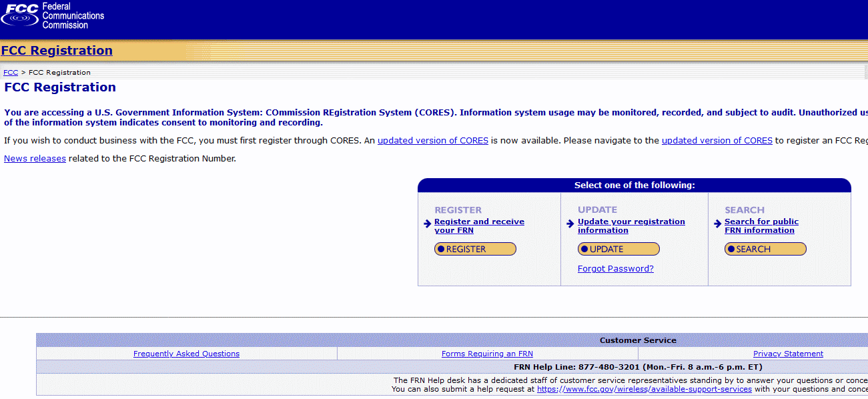Click 'updated version of CORES' after 'Please navigate to the'
The height and width of the screenshot is (399, 868).
[717, 141]
